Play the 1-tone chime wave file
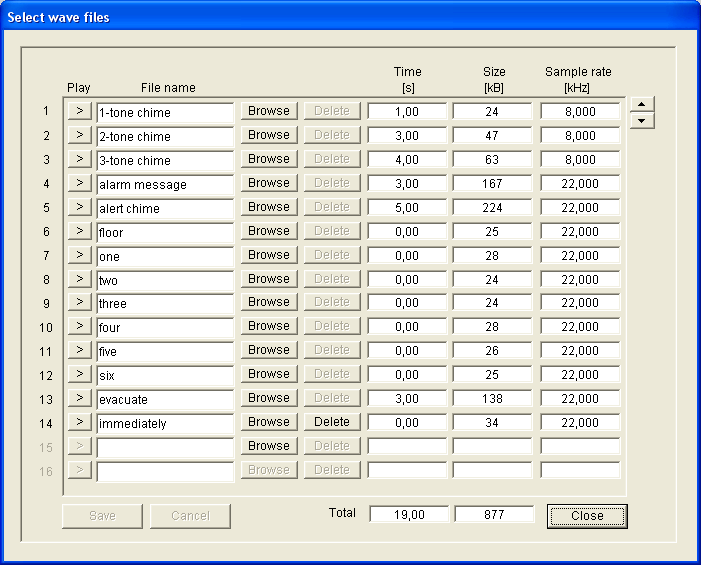 click(x=80, y=111)
